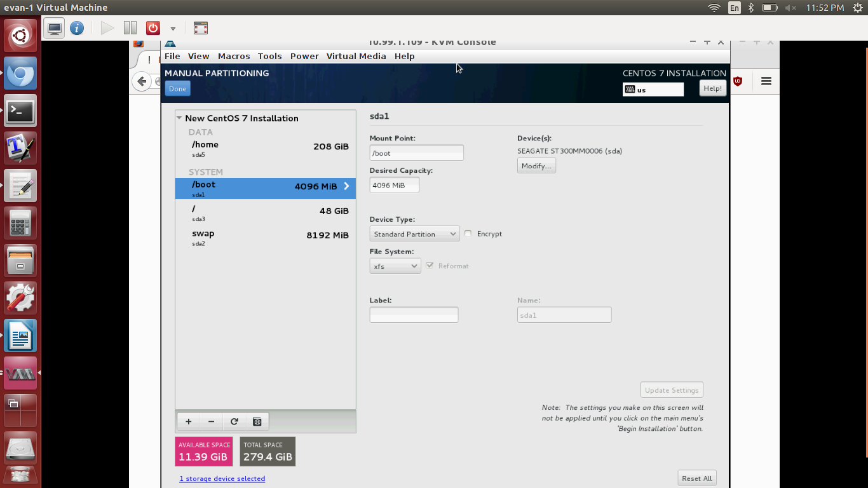This screenshot has height=488, width=868.
Task: Click the Update Settings button
Action: pos(672,390)
